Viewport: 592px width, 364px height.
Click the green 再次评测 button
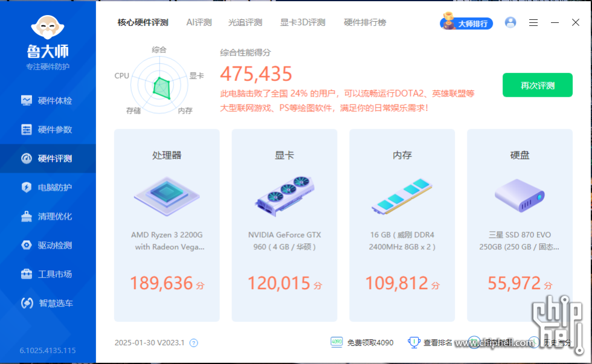coord(538,85)
